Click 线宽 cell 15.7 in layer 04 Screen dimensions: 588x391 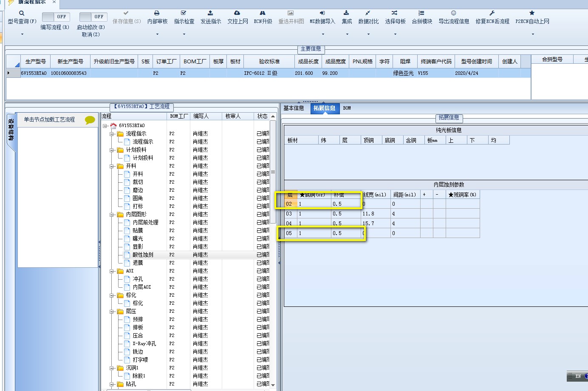[x=376, y=224]
